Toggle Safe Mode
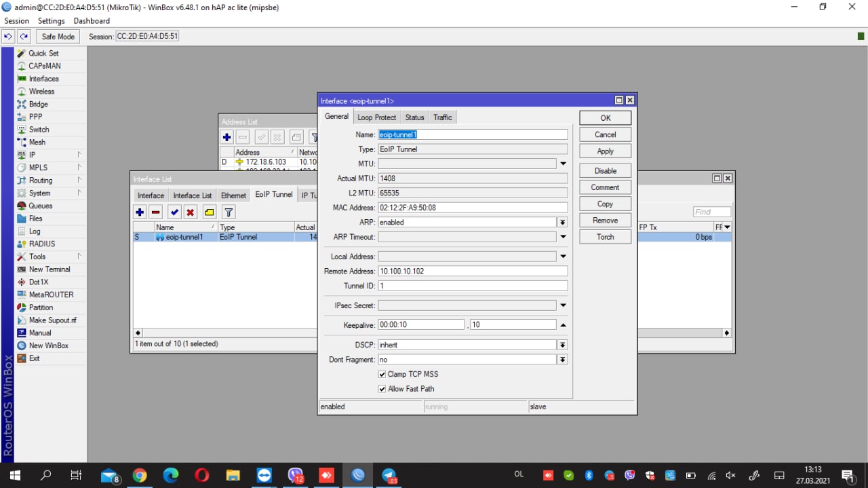Image resolution: width=868 pixels, height=488 pixels. (58, 37)
